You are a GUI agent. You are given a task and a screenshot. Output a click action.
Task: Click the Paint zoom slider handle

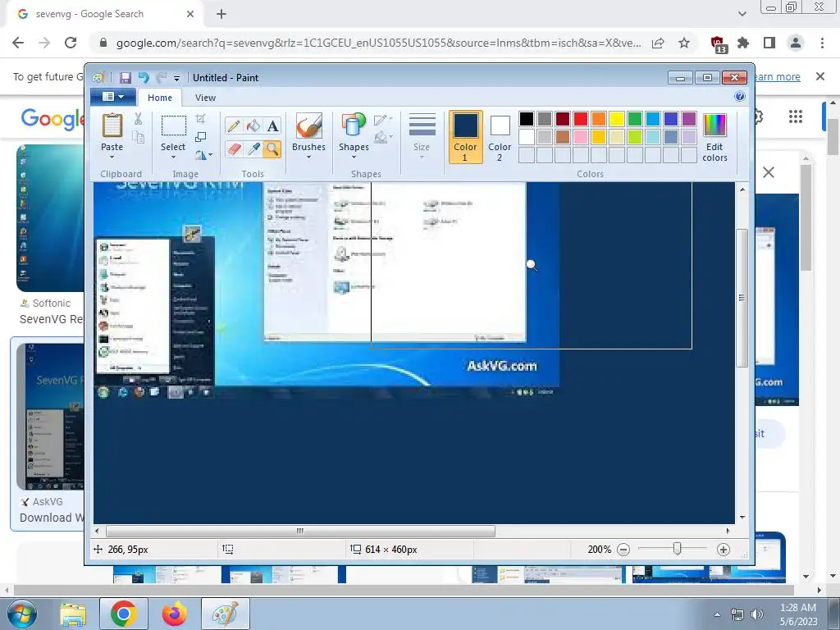coord(677,549)
